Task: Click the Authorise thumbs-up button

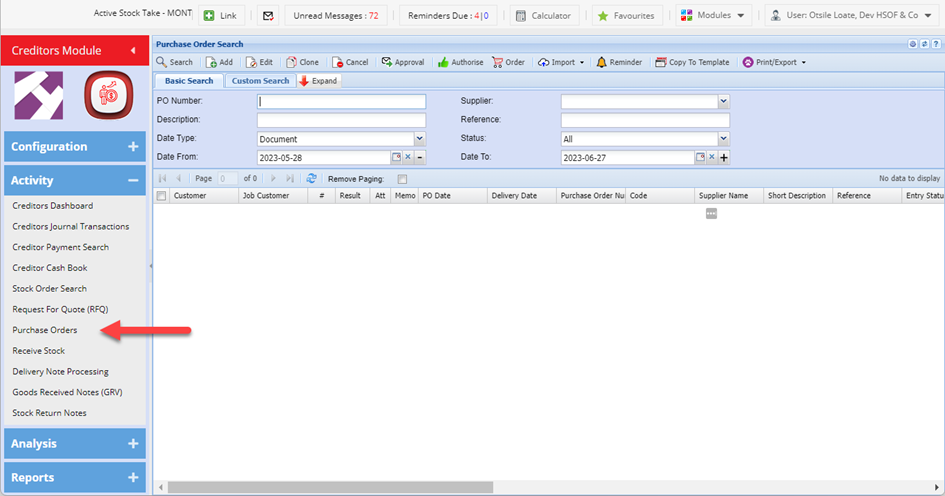Action: [x=460, y=62]
